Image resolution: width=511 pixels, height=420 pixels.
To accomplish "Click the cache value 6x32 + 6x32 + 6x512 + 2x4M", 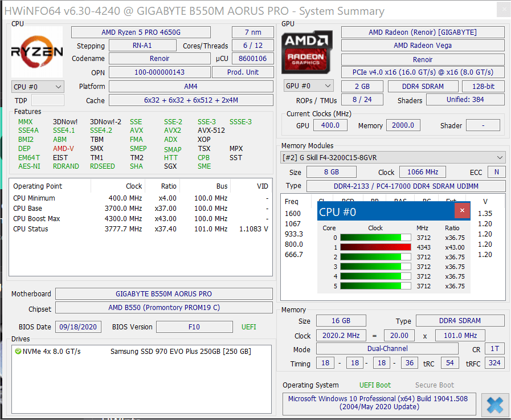I will pos(191,100).
